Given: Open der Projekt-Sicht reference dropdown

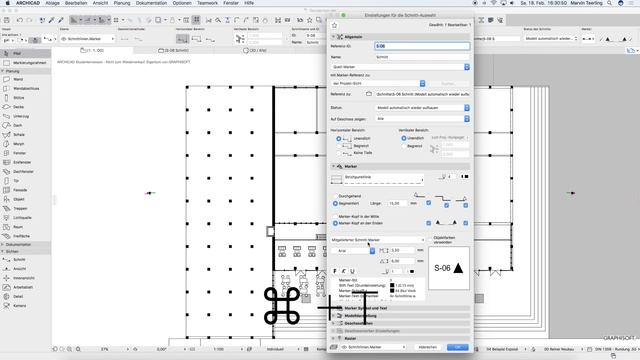Looking at the screenshot, I should 378,84.
